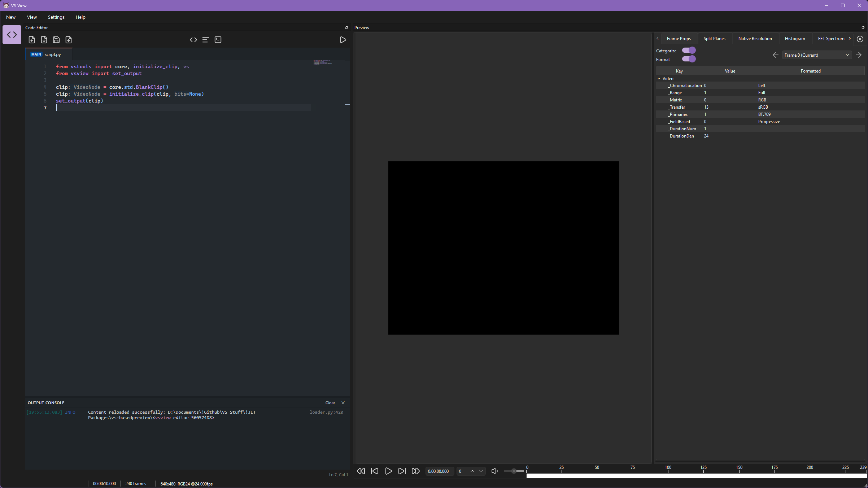Image resolution: width=868 pixels, height=488 pixels.
Task: Float the Code Editor panel
Action: pyautogui.click(x=346, y=28)
